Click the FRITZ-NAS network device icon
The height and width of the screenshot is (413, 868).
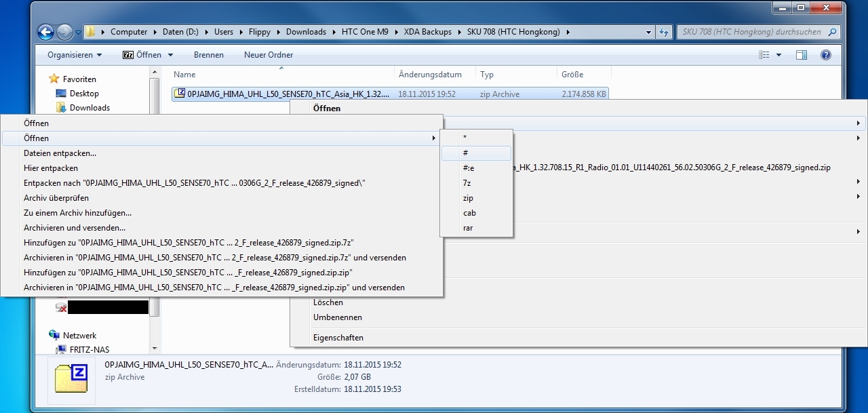pos(61,350)
